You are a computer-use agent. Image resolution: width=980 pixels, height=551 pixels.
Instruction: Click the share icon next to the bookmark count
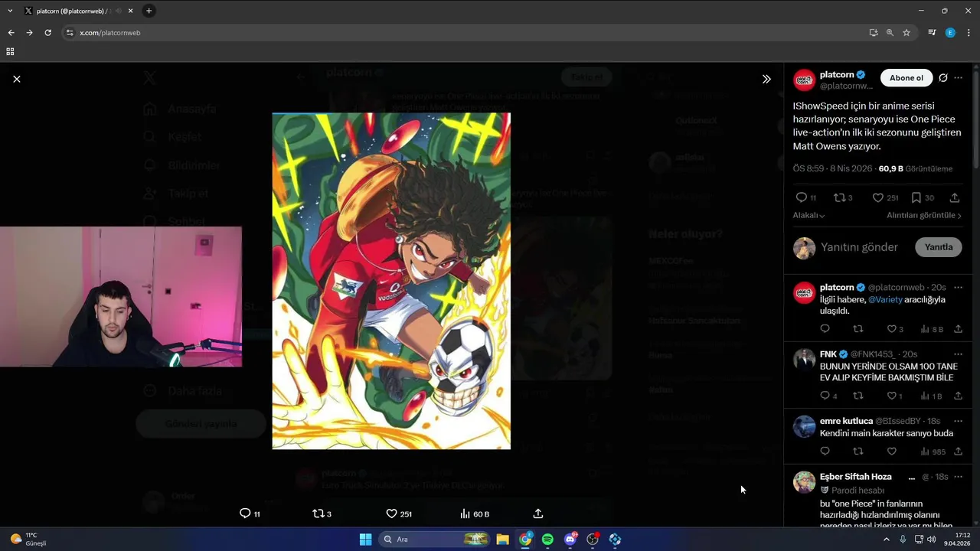click(955, 197)
